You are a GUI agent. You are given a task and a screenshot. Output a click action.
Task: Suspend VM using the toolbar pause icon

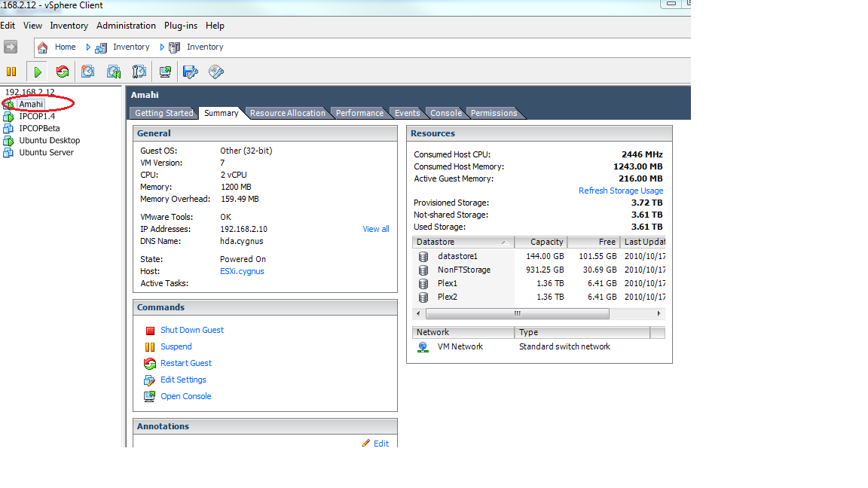[11, 72]
